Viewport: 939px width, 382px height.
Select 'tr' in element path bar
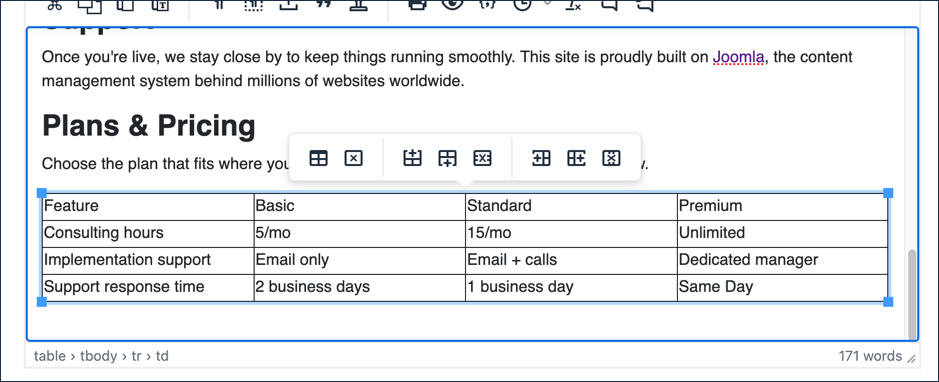pos(137,356)
